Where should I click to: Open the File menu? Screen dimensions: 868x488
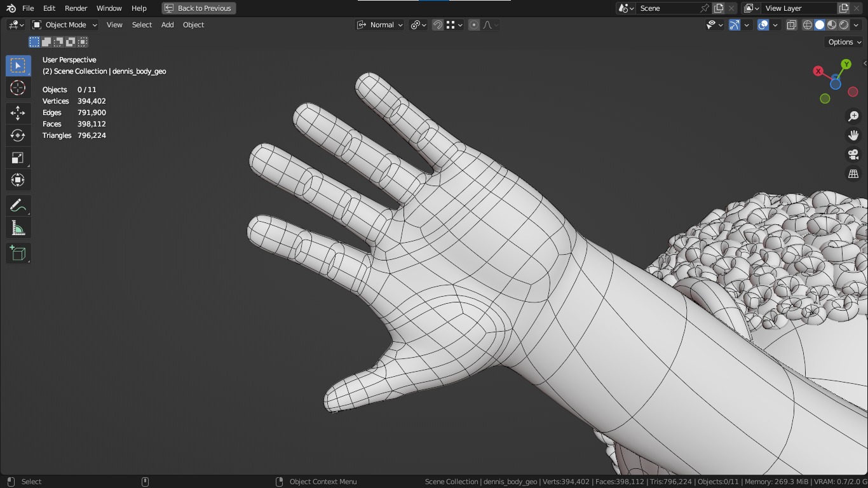[28, 8]
